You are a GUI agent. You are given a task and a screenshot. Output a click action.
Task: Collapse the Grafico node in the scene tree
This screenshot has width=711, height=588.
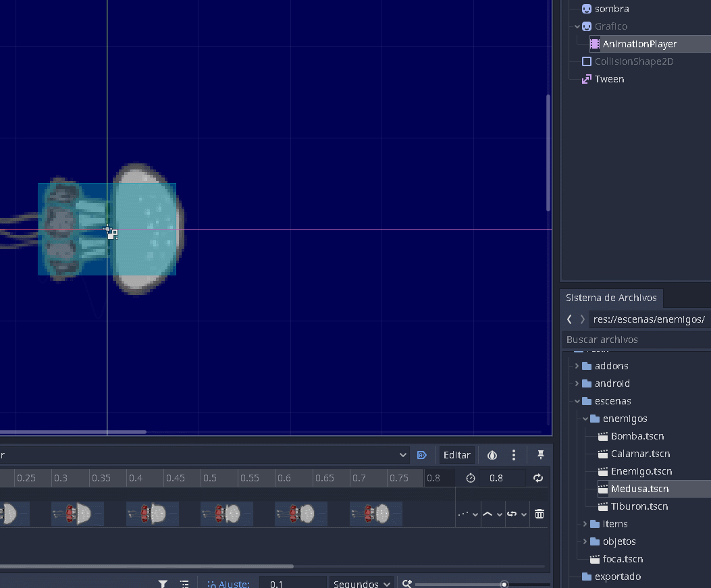[577, 26]
